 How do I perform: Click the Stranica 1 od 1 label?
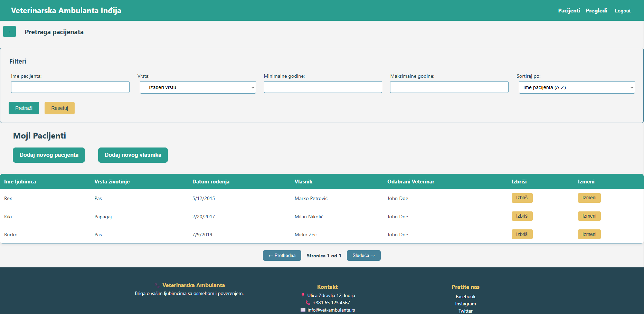[324, 256]
